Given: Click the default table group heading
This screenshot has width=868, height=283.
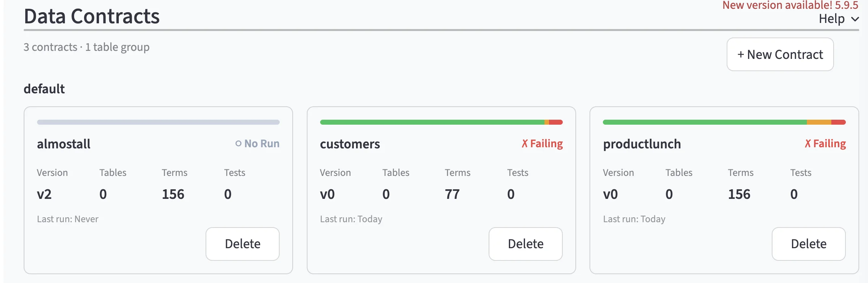Looking at the screenshot, I should pyautogui.click(x=44, y=89).
